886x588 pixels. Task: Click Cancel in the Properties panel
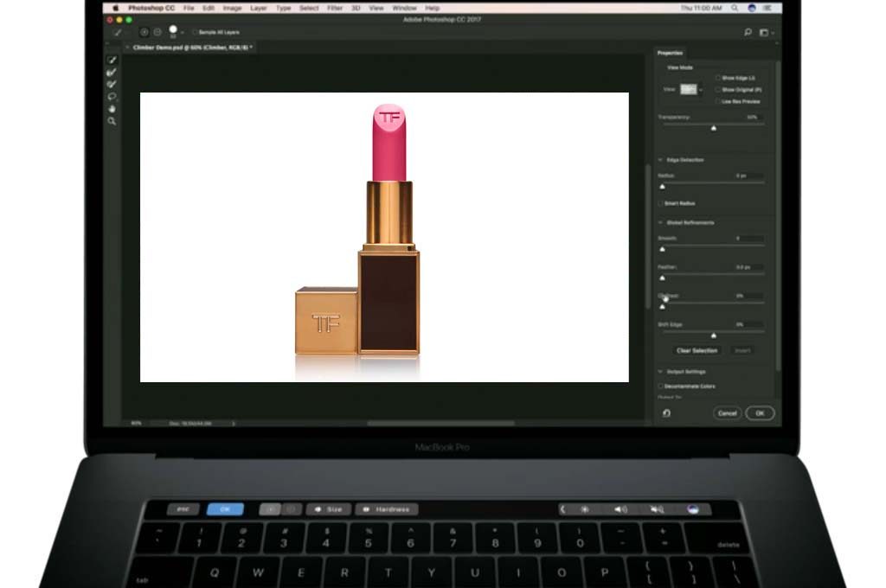tap(727, 413)
